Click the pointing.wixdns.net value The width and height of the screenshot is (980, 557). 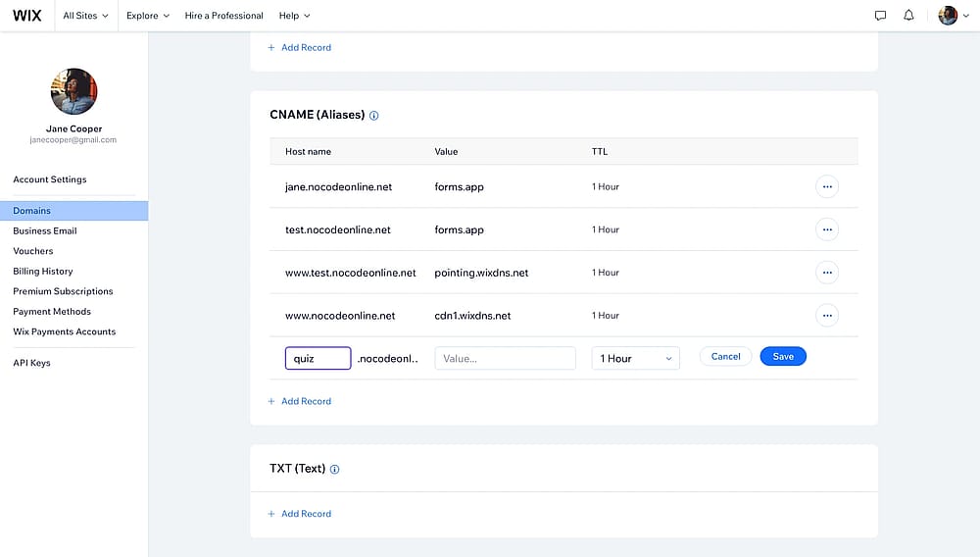pyautogui.click(x=481, y=273)
